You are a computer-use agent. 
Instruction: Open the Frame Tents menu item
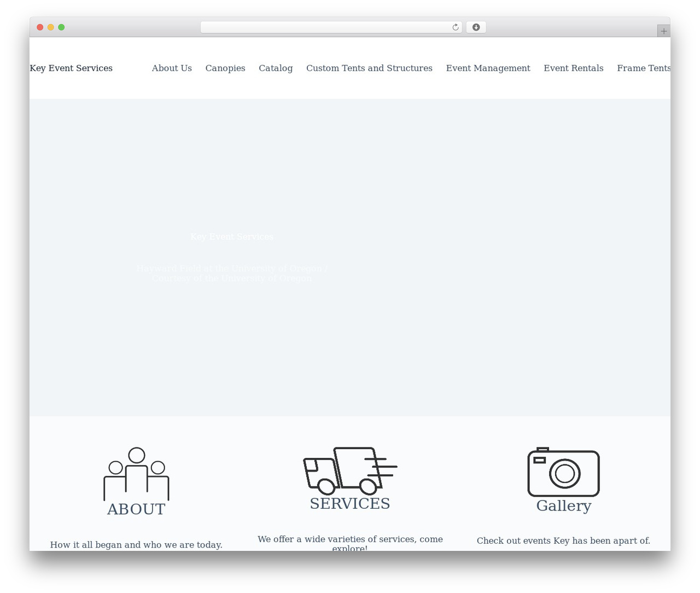644,68
